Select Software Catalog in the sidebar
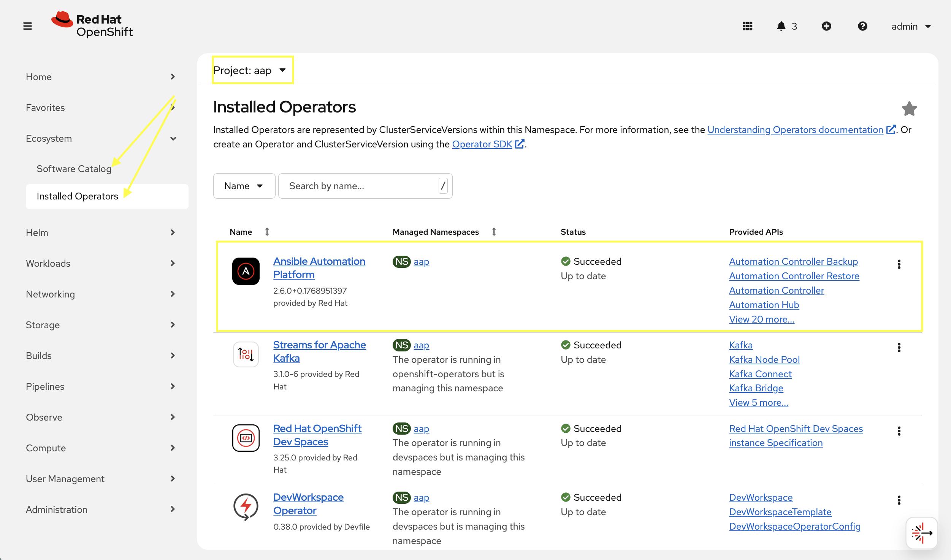Screen dimensions: 951x560 click(74, 169)
